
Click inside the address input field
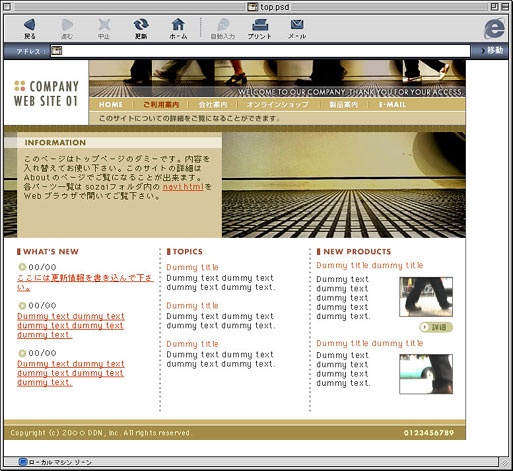[260, 51]
